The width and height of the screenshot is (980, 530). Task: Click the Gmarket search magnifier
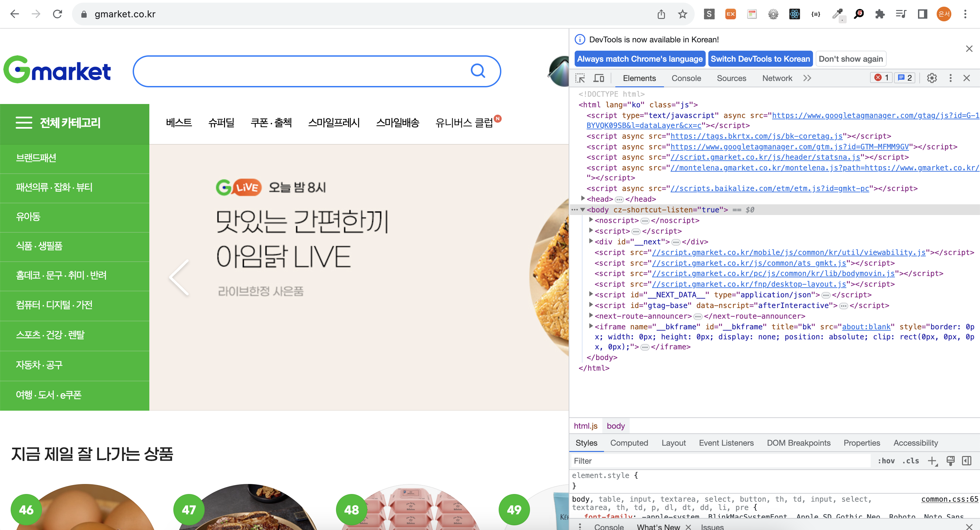pos(478,71)
